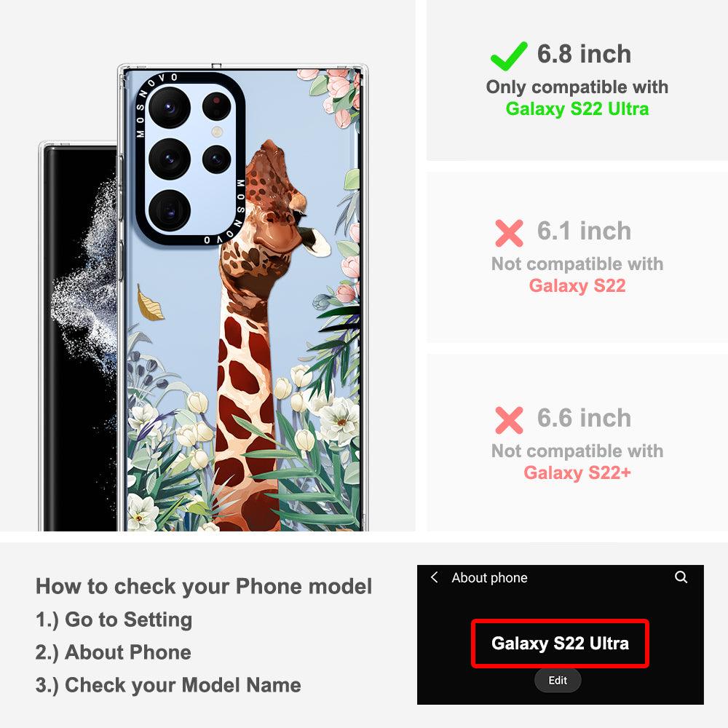The width and height of the screenshot is (728, 728).
Task: Click the red X beside 6.6 inch
Action: (x=509, y=420)
